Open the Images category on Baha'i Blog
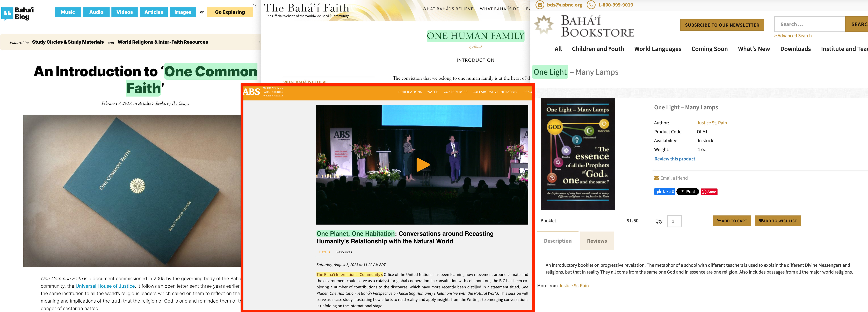This screenshot has height=312, width=868. (x=183, y=12)
